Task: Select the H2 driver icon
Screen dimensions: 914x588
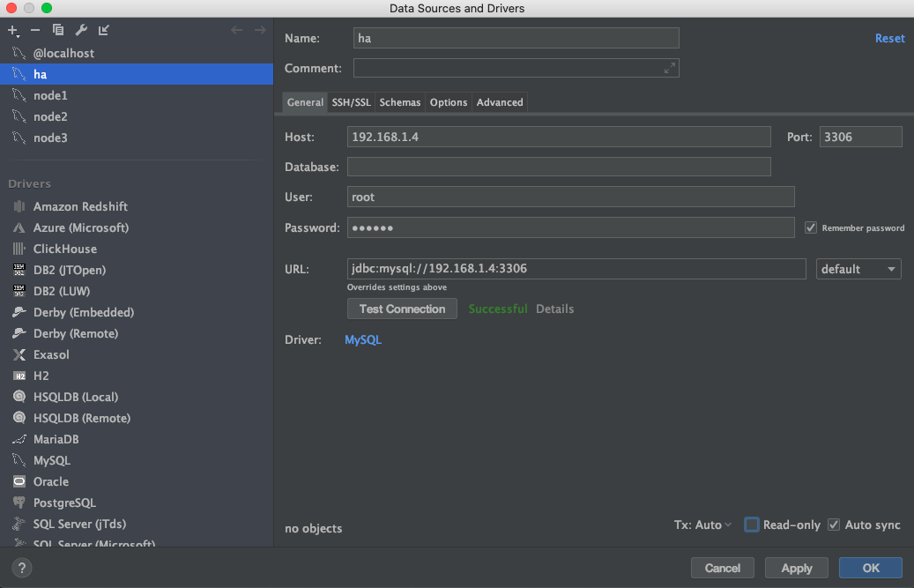Action: pos(19,376)
